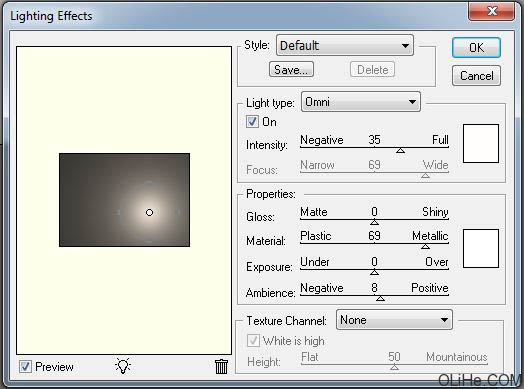Viewport: 524px width, 389px height.
Task: Open the Style dropdown showing Default
Action: (345, 45)
